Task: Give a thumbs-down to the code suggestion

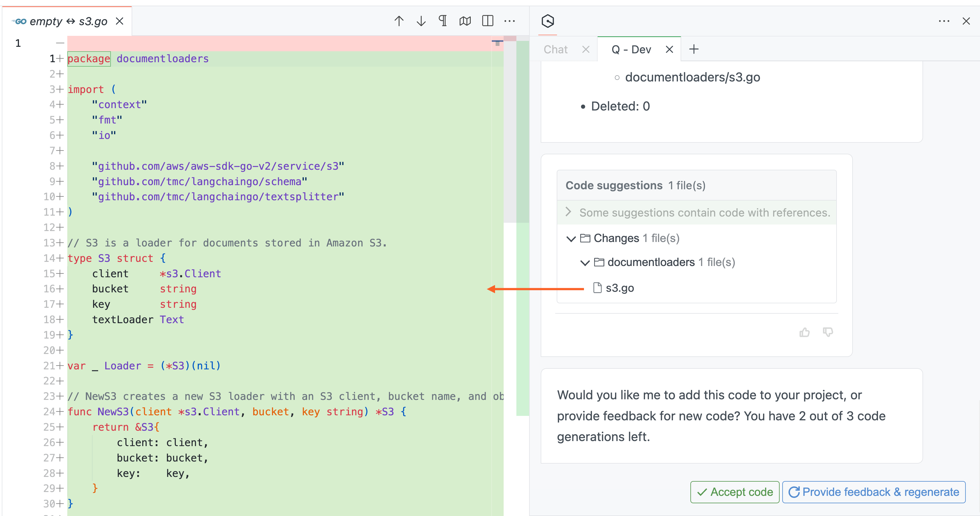Action: click(828, 332)
